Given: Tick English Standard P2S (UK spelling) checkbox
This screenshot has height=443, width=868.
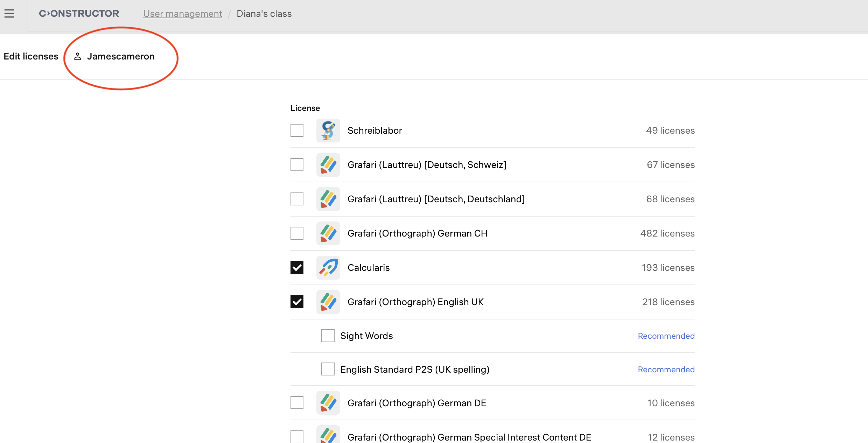Looking at the screenshot, I should (x=328, y=369).
